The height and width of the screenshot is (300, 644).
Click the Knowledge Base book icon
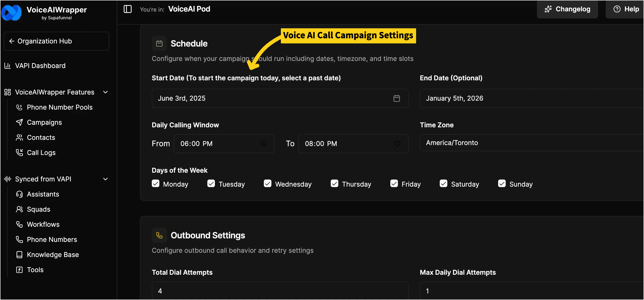pos(19,254)
